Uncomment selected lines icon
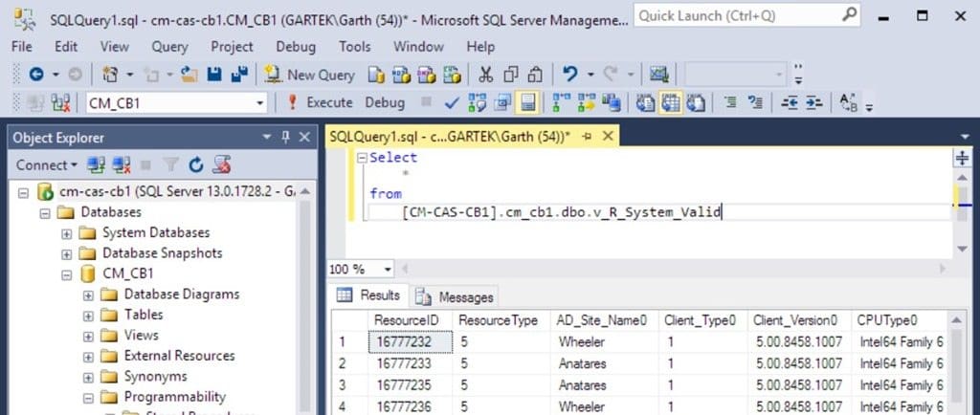The width and height of the screenshot is (980, 415). pos(756,103)
